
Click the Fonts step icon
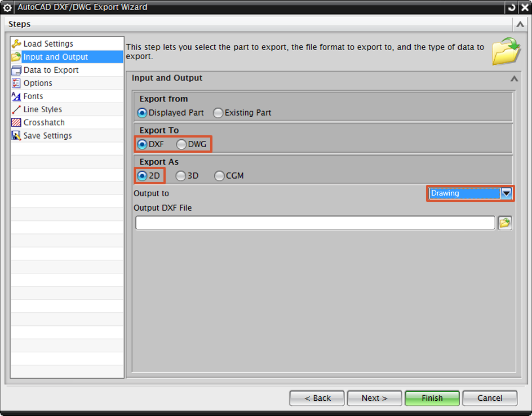pos(16,96)
